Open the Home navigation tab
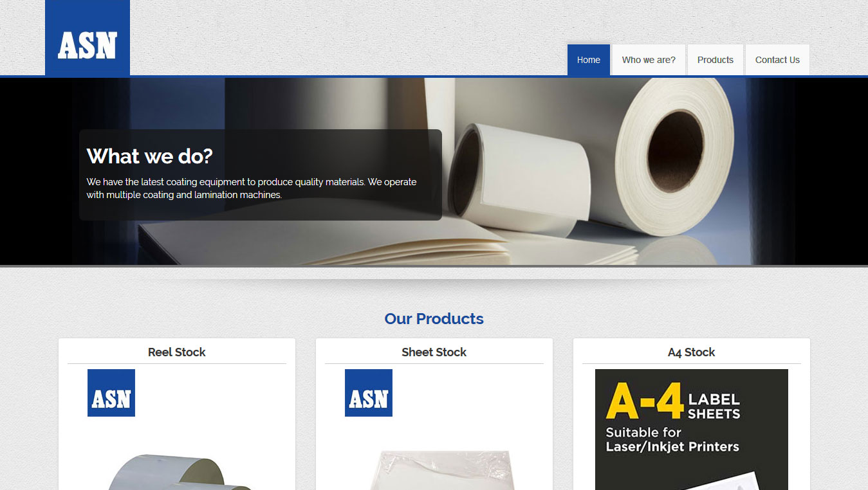Viewport: 868px width, 490px height. pos(588,60)
